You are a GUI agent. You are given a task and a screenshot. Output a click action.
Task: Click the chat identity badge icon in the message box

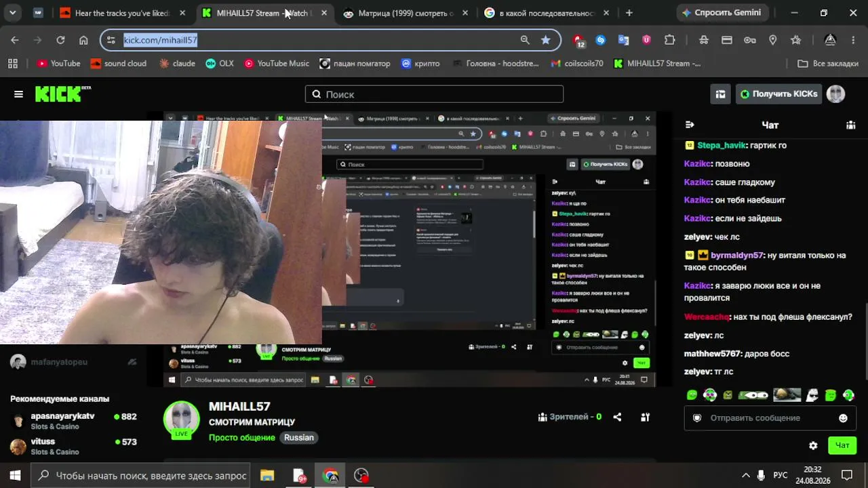point(696,418)
